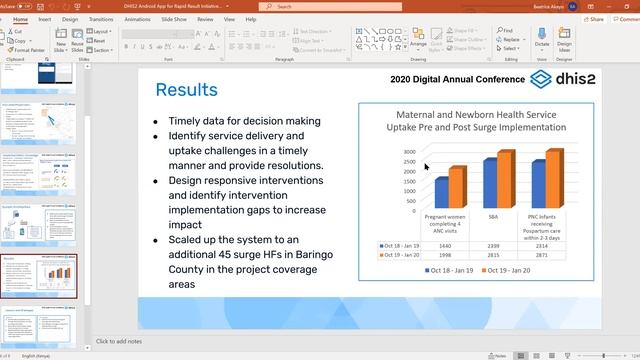Switch to Normal view in status bar
640x360 pixels.
(x=520, y=356)
